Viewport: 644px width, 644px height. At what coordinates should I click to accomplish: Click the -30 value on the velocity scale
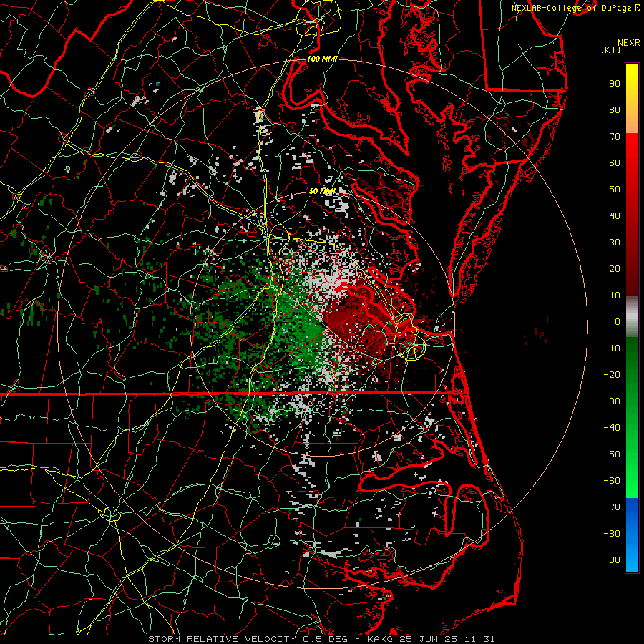pyautogui.click(x=612, y=401)
